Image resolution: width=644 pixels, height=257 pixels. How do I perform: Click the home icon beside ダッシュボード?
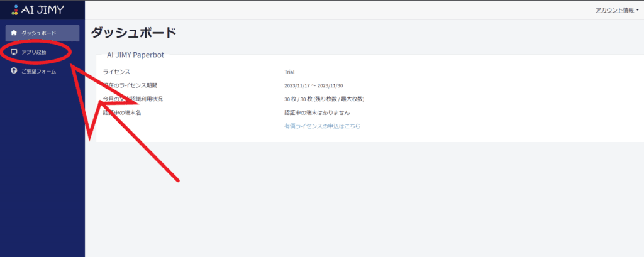(14, 33)
